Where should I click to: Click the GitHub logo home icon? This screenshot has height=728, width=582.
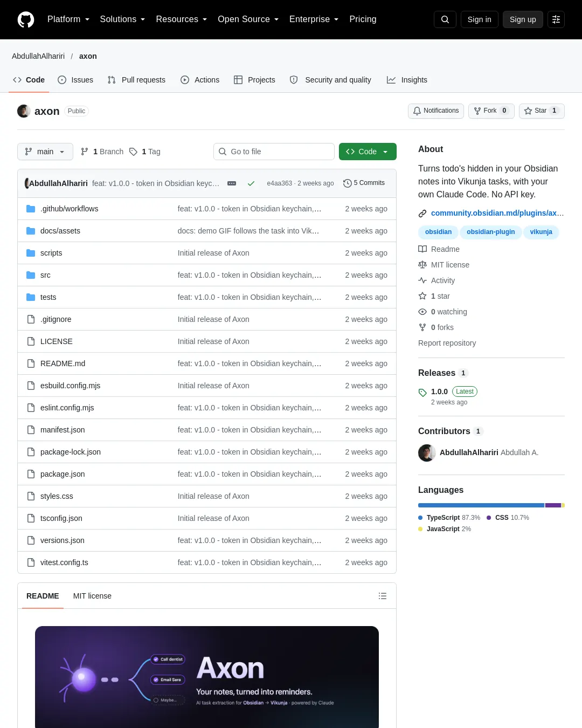tap(26, 19)
